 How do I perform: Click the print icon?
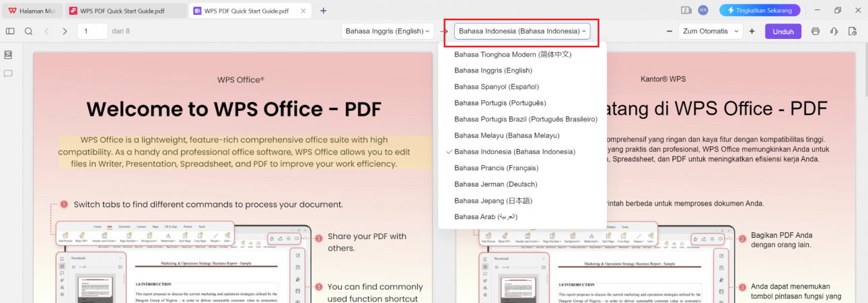click(x=816, y=31)
